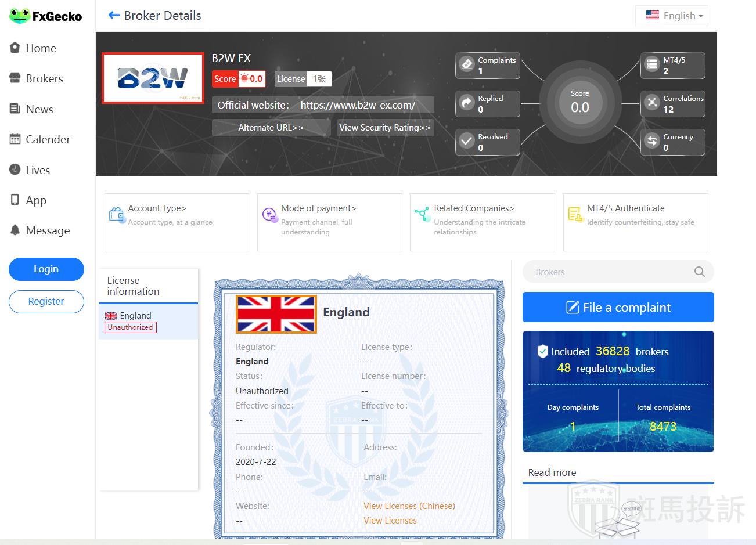Click the search magnifier in Brokers field
The width and height of the screenshot is (756, 545).
699,272
